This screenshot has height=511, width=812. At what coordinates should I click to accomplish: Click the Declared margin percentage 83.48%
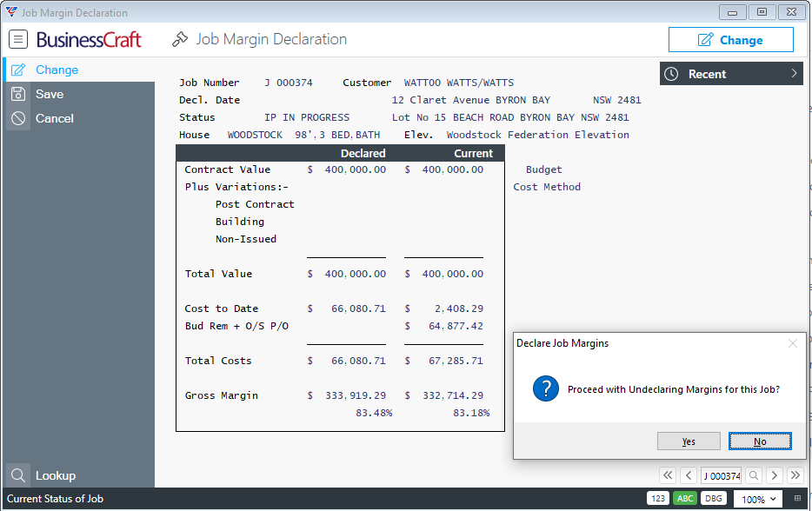click(374, 413)
